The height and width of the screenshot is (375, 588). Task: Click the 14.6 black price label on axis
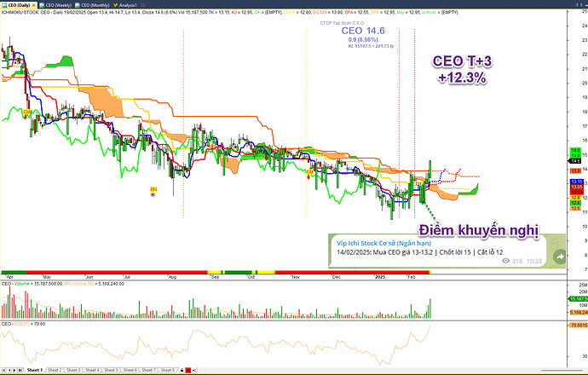click(x=575, y=161)
